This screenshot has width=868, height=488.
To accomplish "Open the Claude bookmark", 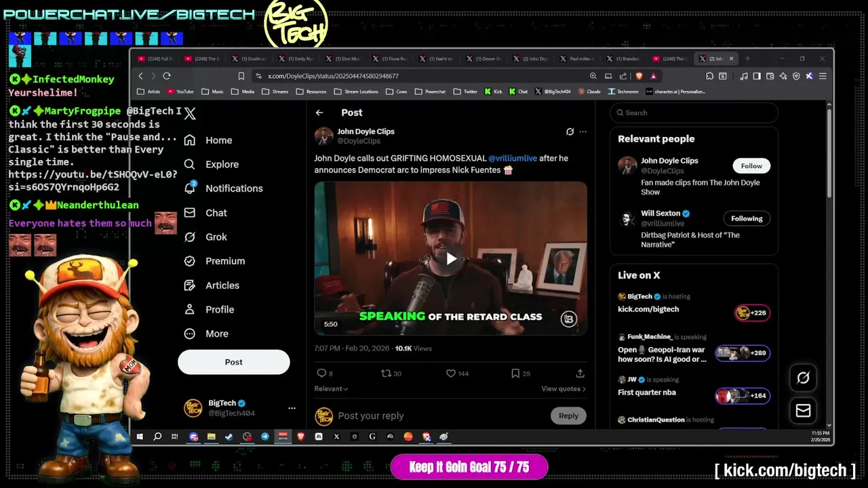I will click(589, 91).
